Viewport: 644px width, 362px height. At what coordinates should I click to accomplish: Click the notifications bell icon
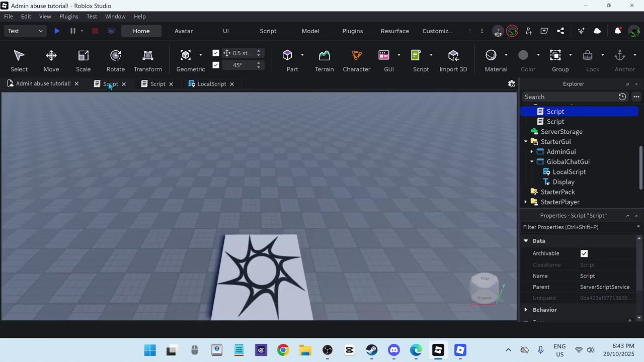point(617,31)
